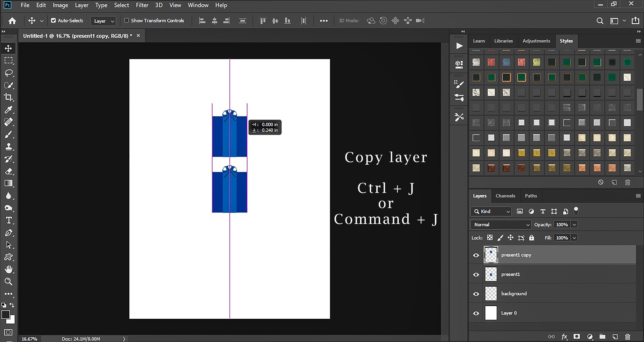Viewport: 644px width, 342px height.
Task: Hide the present1 layer
Action: tap(476, 275)
